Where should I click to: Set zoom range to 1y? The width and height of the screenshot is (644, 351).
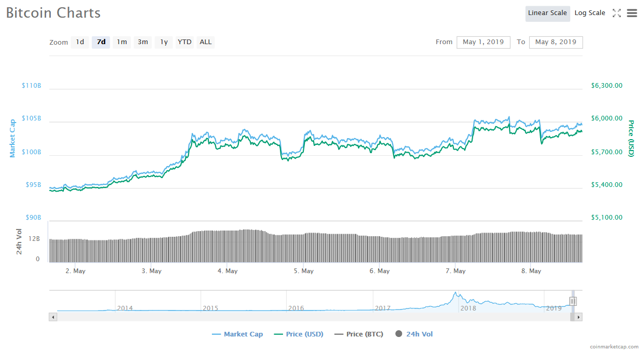[x=164, y=42]
